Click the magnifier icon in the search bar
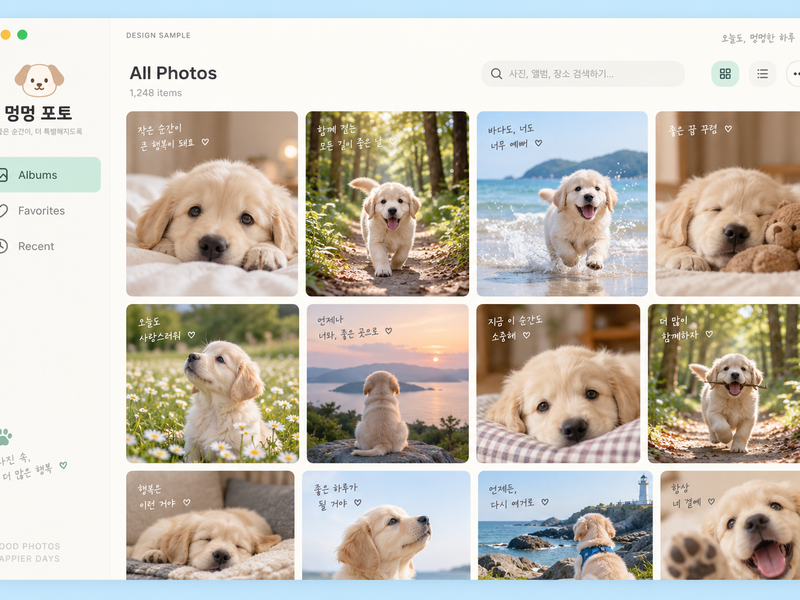 pyautogui.click(x=496, y=74)
